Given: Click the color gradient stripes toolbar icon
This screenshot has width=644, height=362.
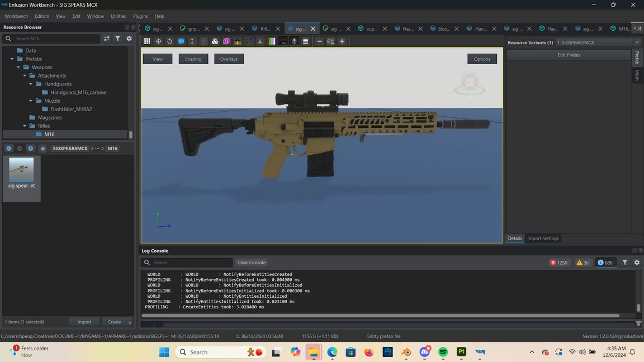Looking at the screenshot, I should [272, 41].
